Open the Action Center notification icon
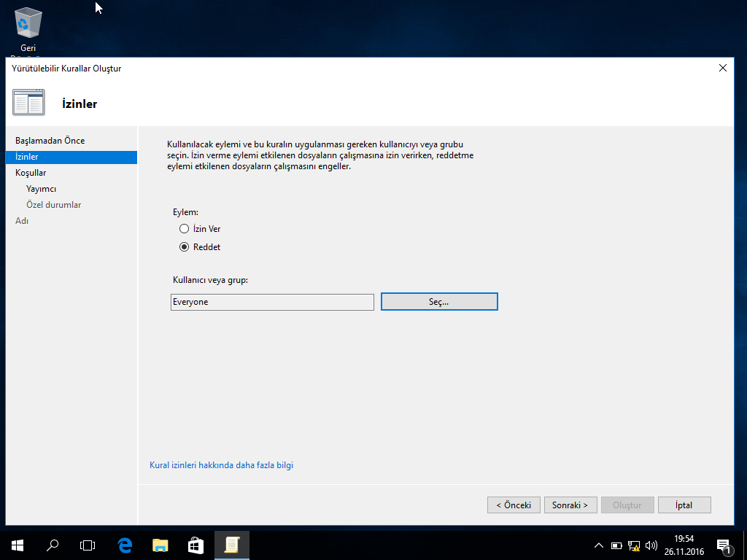This screenshot has height=560, width=747. coord(724,545)
